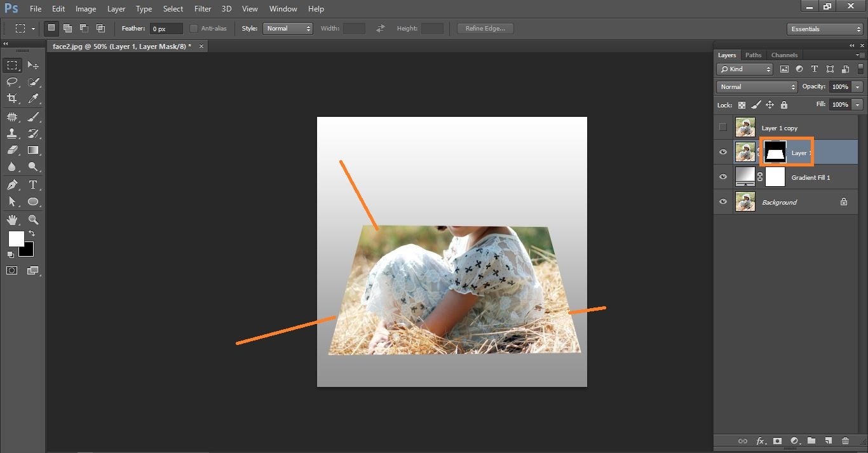Select the Pen tool
This screenshot has height=453, width=868.
12,185
